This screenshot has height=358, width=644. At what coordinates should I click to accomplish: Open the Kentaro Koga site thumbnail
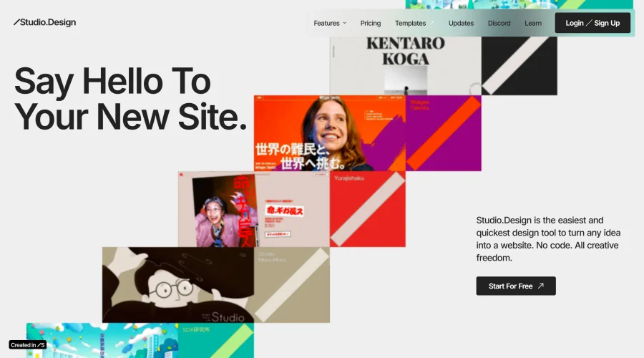(406, 66)
